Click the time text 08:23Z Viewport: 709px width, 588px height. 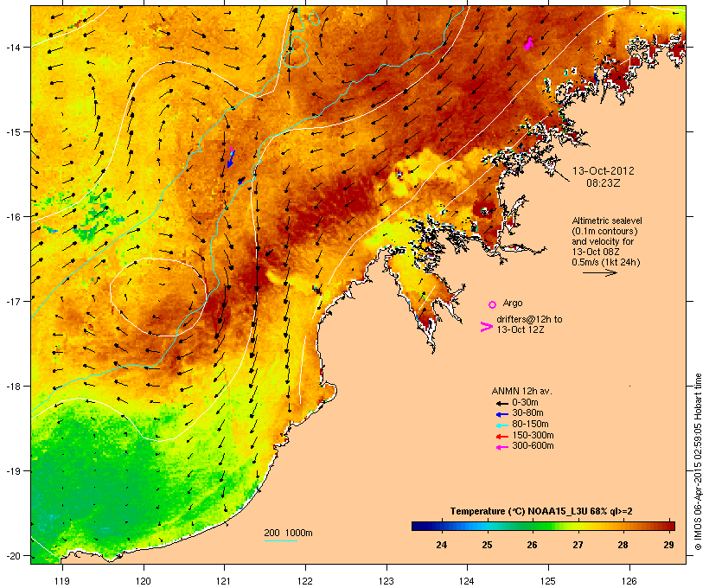[604, 183]
